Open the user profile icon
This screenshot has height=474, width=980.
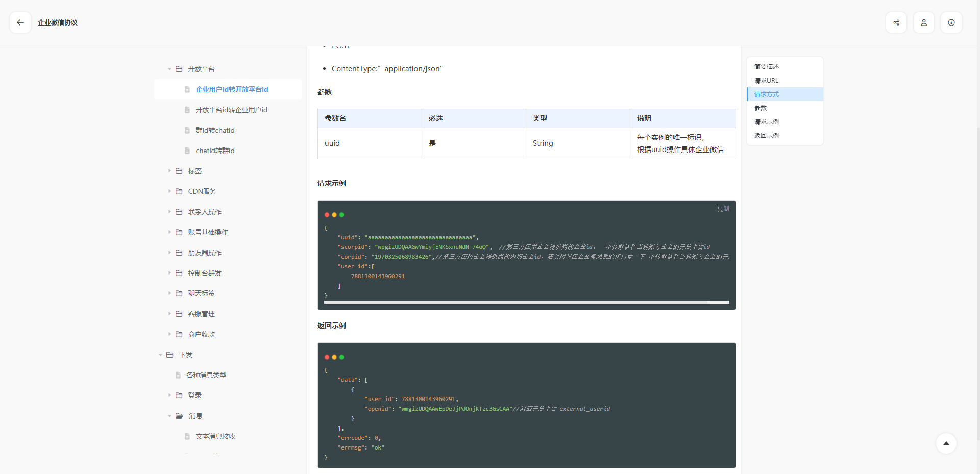point(924,22)
